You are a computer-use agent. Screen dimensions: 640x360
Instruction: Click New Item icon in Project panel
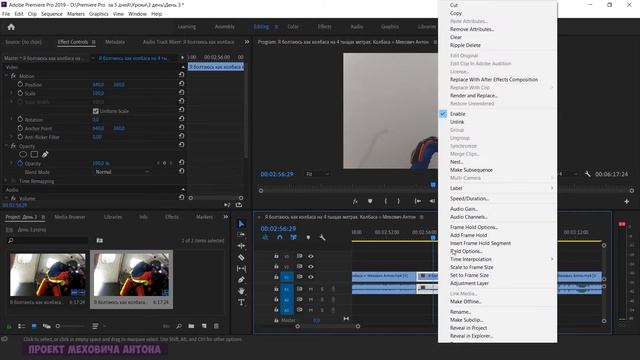[x=204, y=326]
